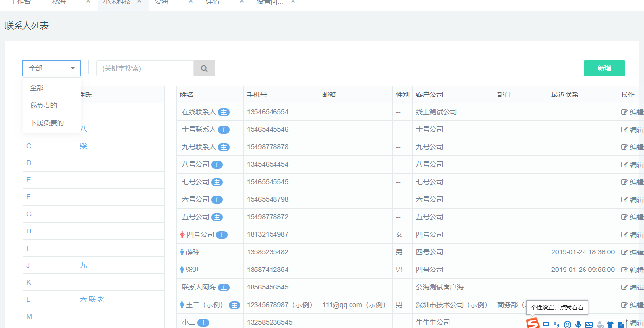Click the 客户公司 column header

pyautogui.click(x=429, y=95)
